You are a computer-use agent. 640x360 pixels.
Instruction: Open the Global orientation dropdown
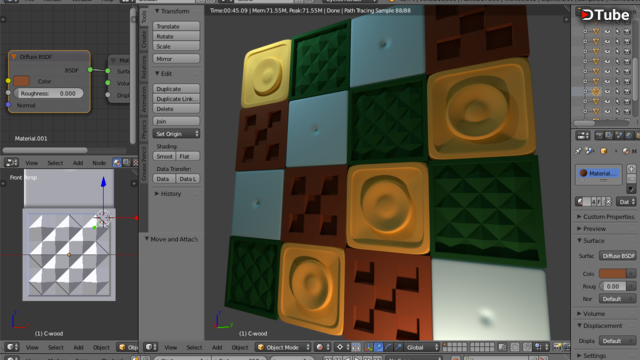click(422, 347)
